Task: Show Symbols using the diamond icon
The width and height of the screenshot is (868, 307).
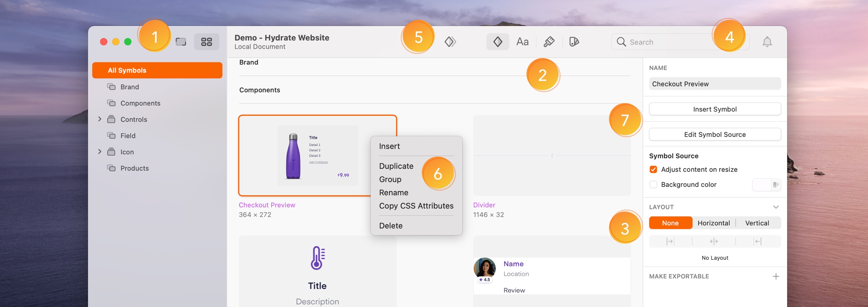Action: pos(497,42)
